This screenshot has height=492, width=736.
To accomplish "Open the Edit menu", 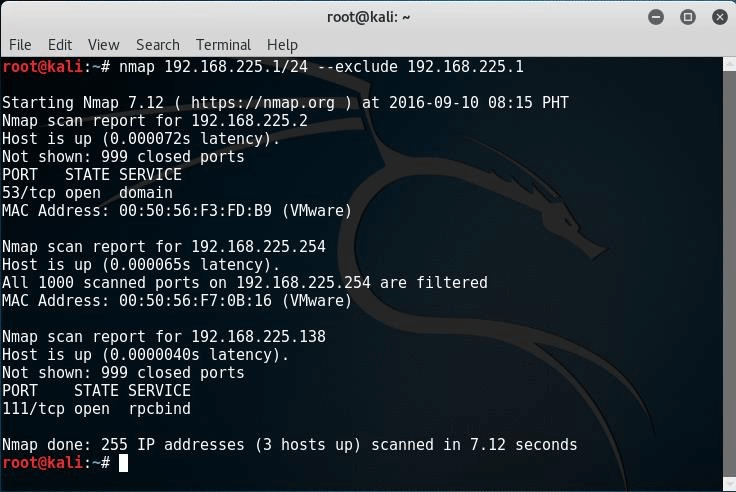I will point(60,45).
